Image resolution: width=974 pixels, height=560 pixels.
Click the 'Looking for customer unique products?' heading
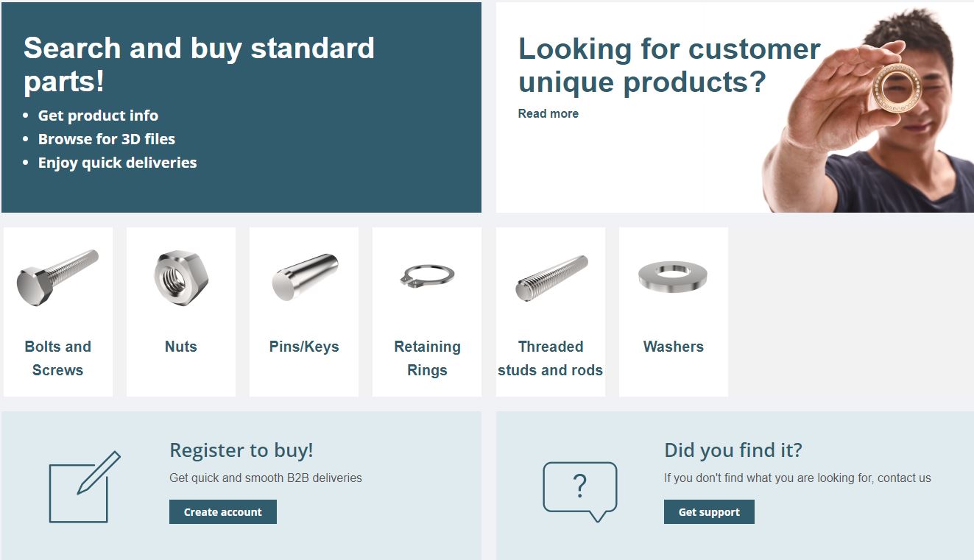click(669, 65)
